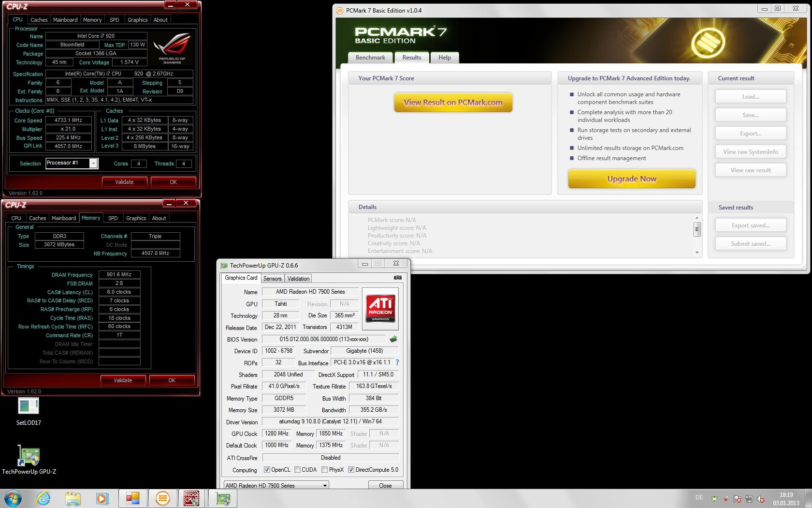The height and width of the screenshot is (508, 812).
Task: Click the GPU-Z title bar icon
Action: [224, 265]
